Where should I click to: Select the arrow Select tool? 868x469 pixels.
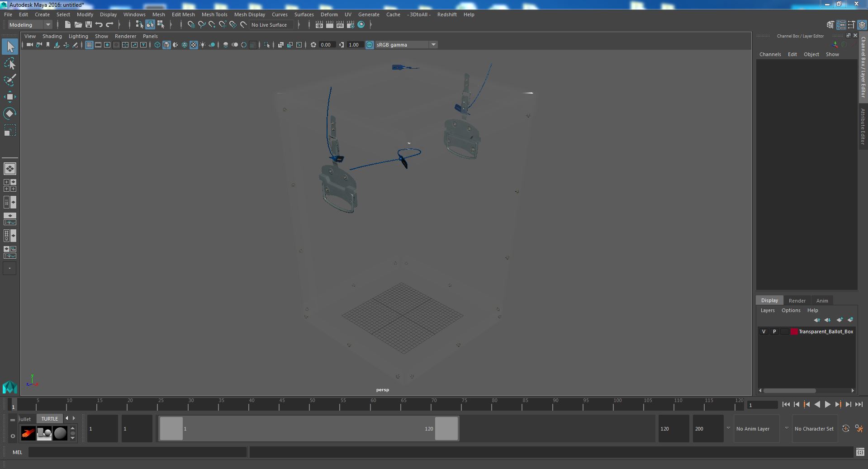tap(10, 47)
